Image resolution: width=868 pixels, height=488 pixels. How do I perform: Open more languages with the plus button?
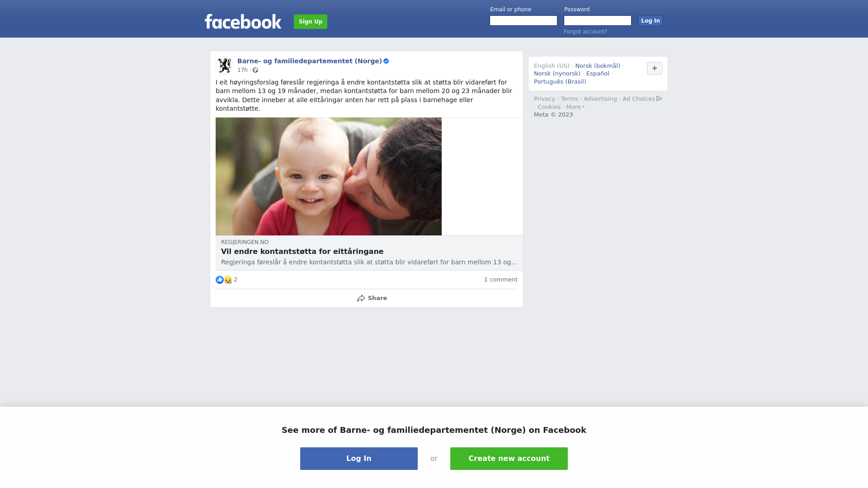pyautogui.click(x=654, y=68)
